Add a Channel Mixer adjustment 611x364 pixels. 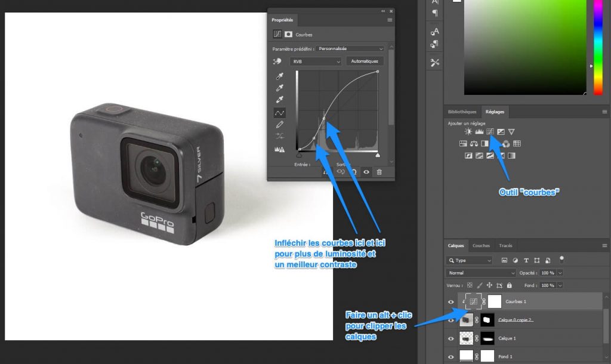click(506, 144)
